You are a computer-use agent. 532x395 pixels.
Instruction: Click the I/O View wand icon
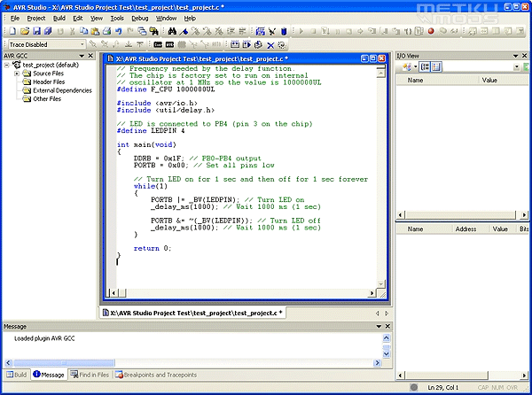tap(406, 66)
